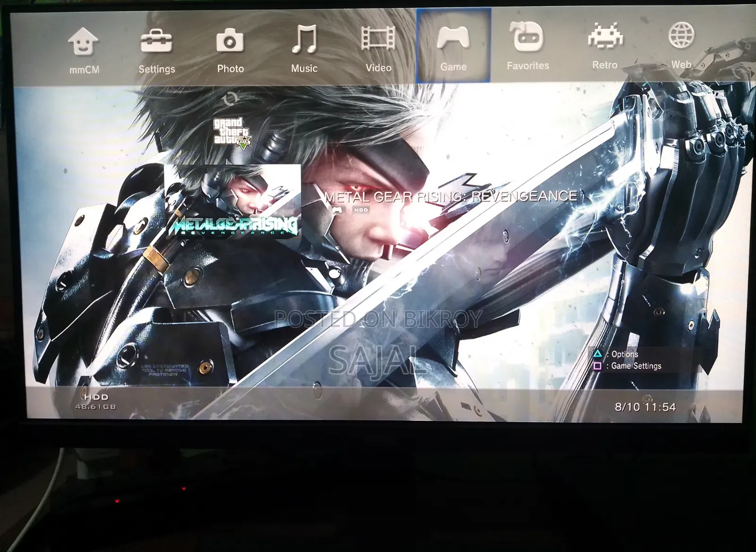Open the Settings toolbox icon
This screenshot has width=756, height=552.
click(156, 41)
